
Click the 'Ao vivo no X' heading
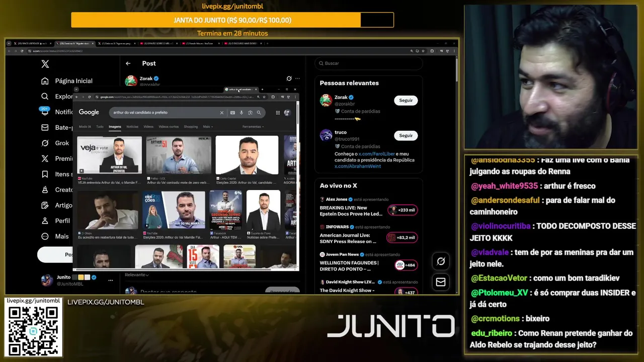coord(339,186)
